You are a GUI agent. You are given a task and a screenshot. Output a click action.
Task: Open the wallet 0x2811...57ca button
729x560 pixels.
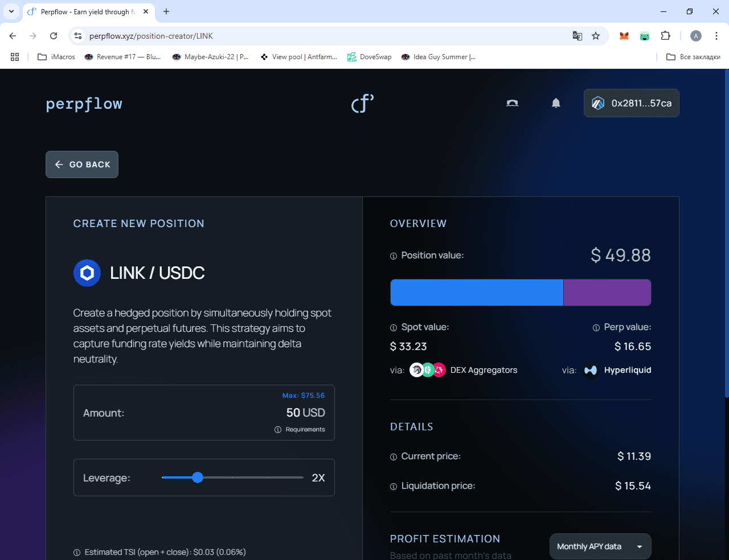[631, 103]
